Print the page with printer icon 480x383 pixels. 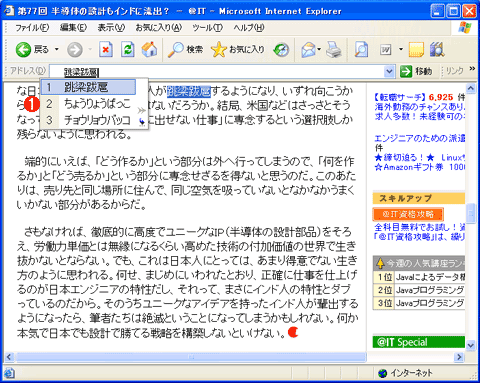(334, 50)
